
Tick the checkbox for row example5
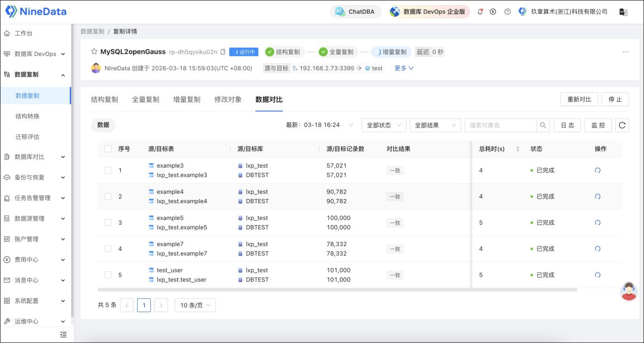coord(108,223)
